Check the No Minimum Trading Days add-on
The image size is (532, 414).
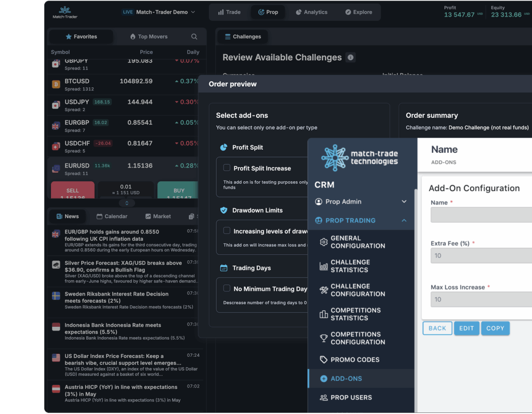[227, 288]
